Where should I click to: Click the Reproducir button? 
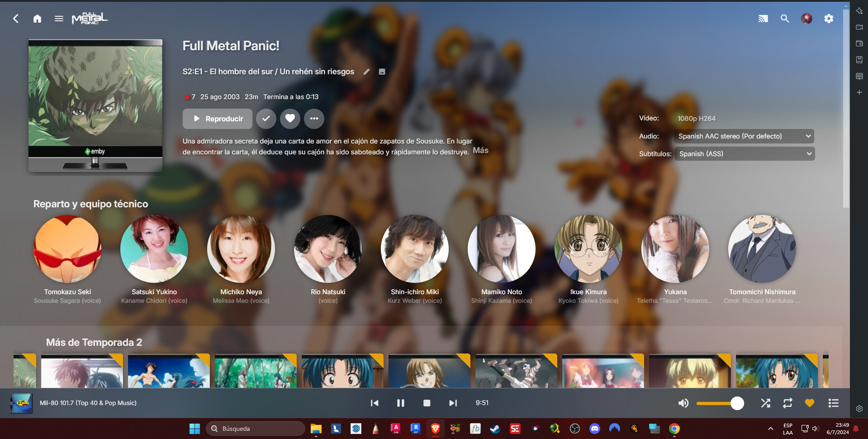(218, 119)
